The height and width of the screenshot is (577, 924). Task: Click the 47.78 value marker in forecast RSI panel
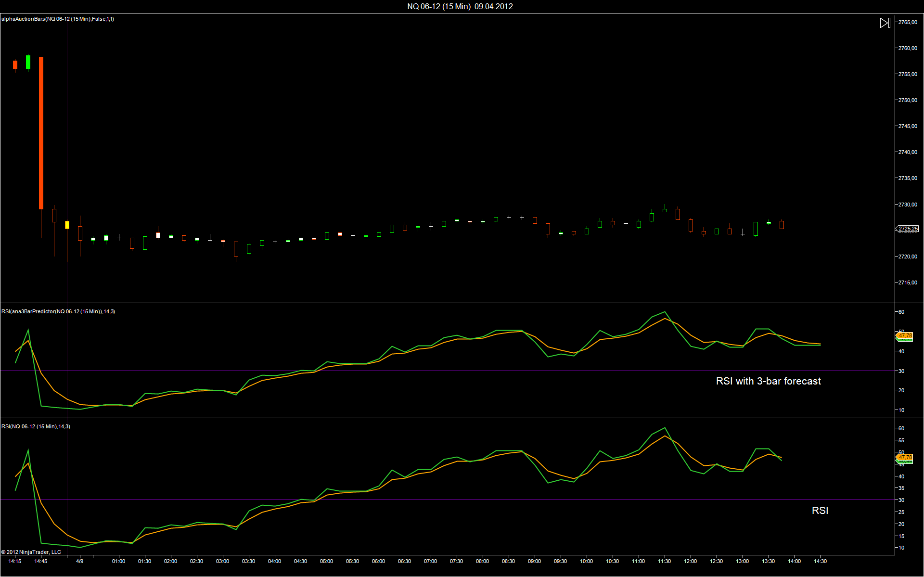pos(905,335)
